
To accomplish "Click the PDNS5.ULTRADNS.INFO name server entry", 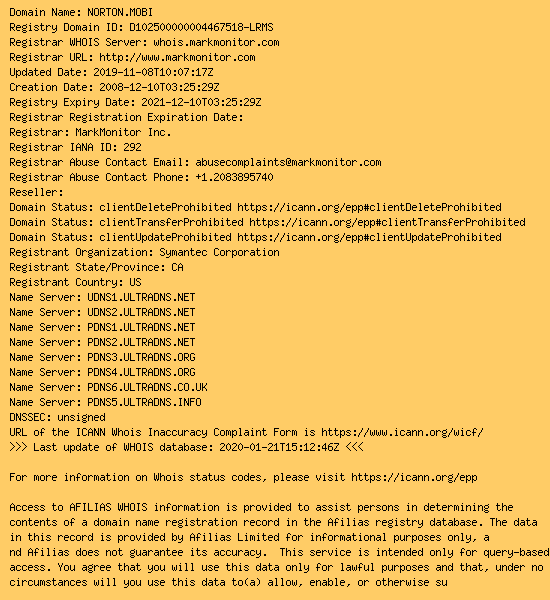I will coord(144,402).
